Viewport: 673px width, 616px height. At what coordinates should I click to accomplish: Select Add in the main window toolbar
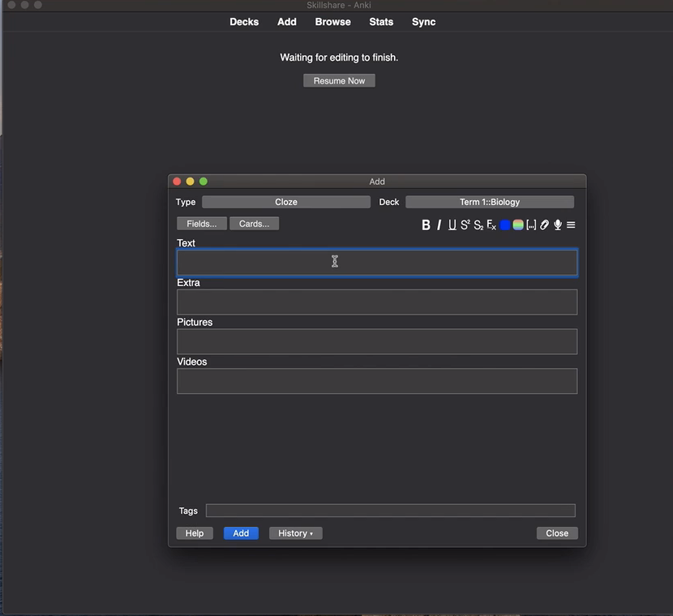click(x=287, y=22)
